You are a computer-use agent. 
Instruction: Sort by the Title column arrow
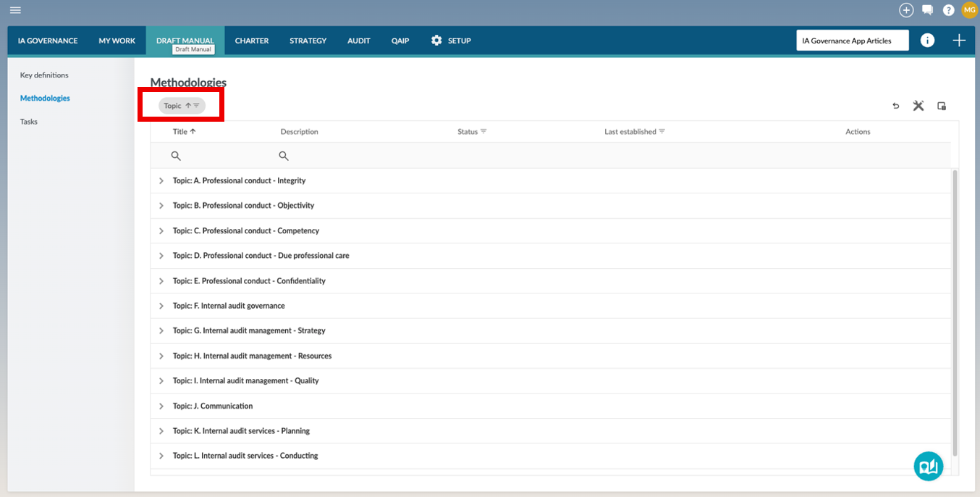tap(193, 132)
